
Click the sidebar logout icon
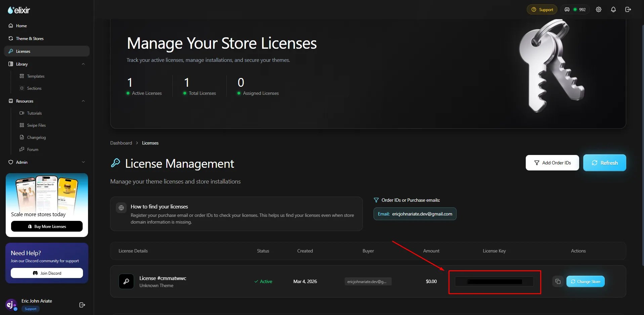point(82,305)
